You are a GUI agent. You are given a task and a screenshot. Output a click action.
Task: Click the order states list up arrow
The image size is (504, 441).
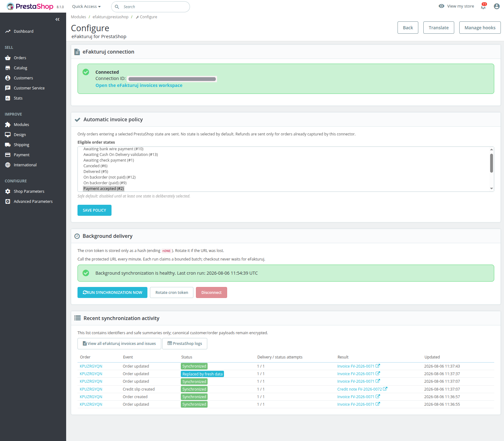tap(491, 149)
